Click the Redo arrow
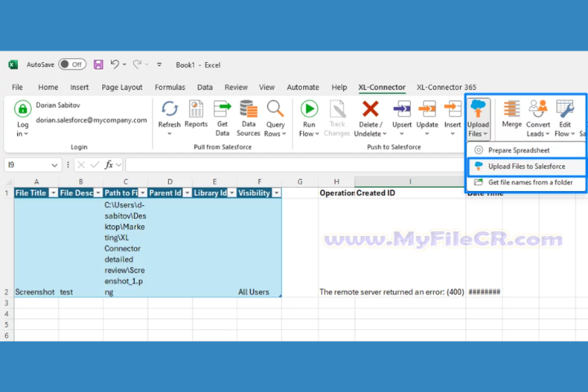The height and width of the screenshot is (392, 588). [137, 65]
